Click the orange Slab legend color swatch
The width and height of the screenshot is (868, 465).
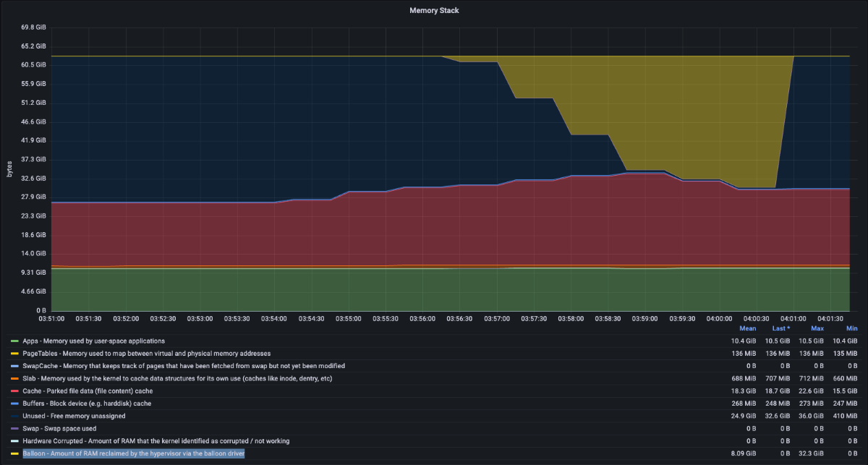tap(14, 378)
